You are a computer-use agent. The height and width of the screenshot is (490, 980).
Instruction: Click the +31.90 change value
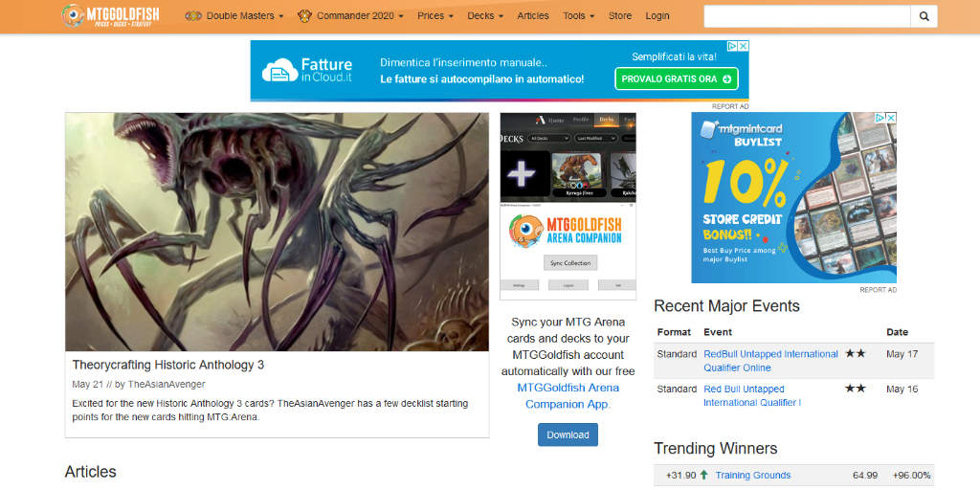pos(680,475)
